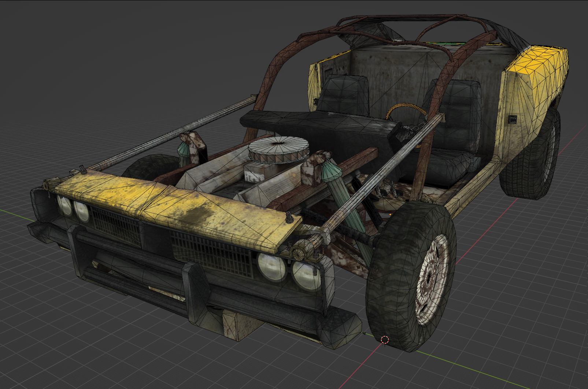Select the front wheel's rusty white rim
This screenshot has width=588, height=389.
click(x=433, y=280)
